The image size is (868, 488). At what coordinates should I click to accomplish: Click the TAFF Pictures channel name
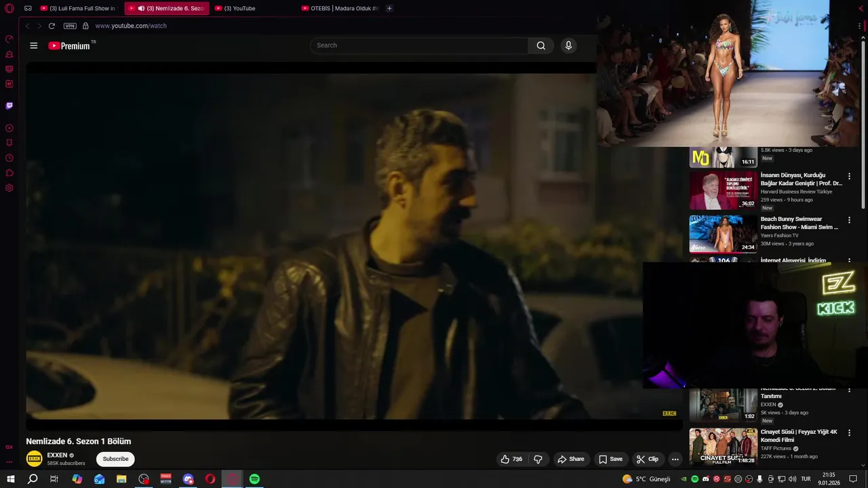pos(776,448)
